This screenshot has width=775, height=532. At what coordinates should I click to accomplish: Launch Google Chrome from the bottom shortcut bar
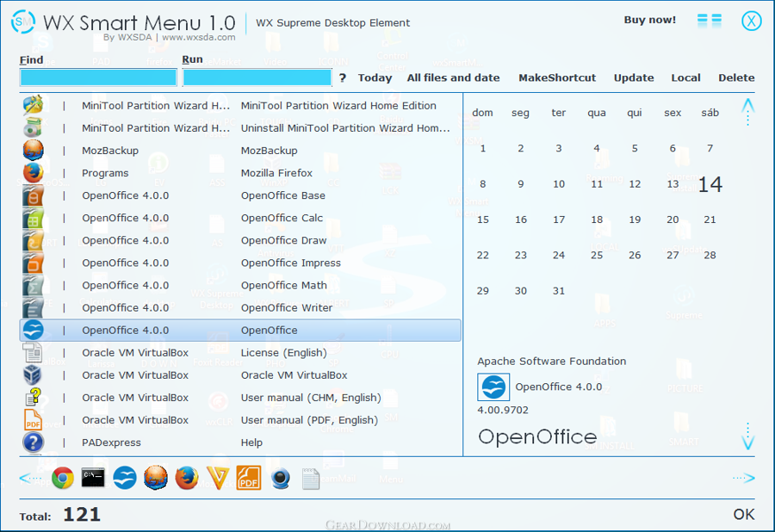(x=63, y=478)
